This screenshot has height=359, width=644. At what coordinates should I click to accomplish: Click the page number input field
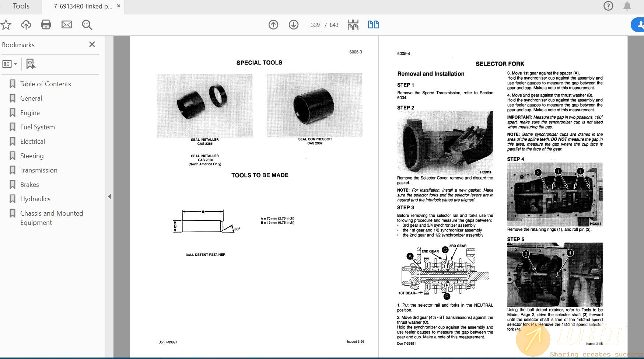[315, 25]
